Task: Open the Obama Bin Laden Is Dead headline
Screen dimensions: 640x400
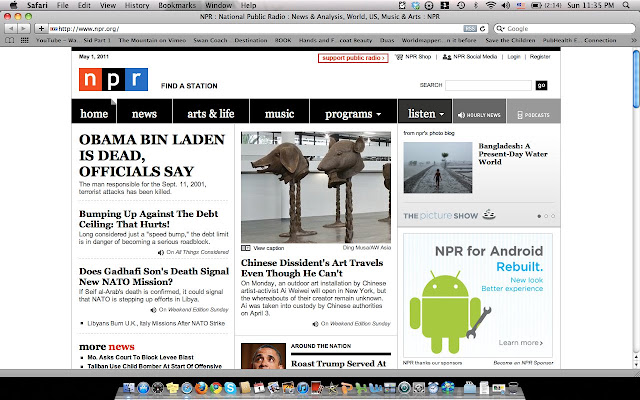Action: coord(152,156)
